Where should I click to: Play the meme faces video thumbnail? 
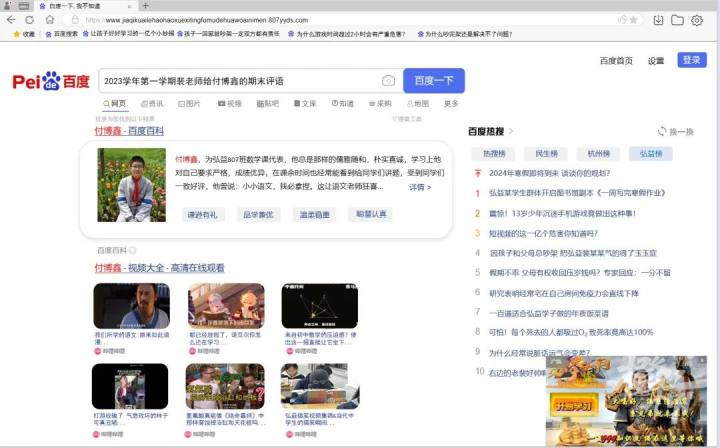click(x=225, y=386)
